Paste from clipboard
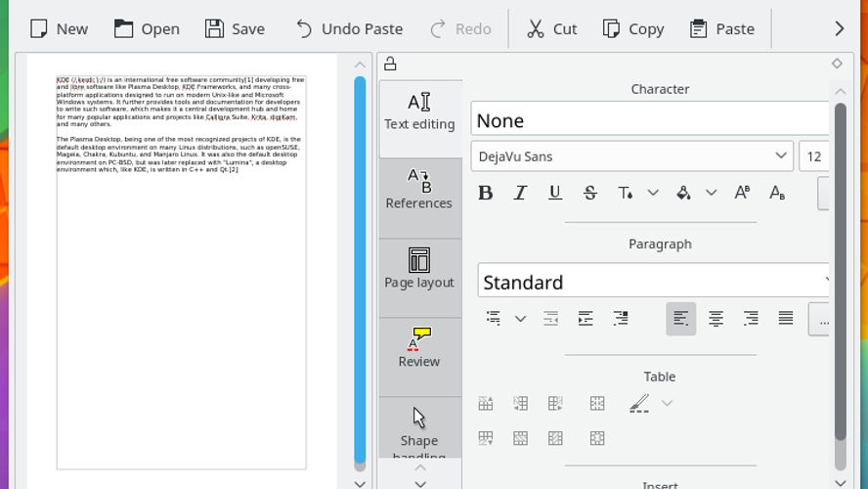The width and height of the screenshot is (868, 489). 721,28
